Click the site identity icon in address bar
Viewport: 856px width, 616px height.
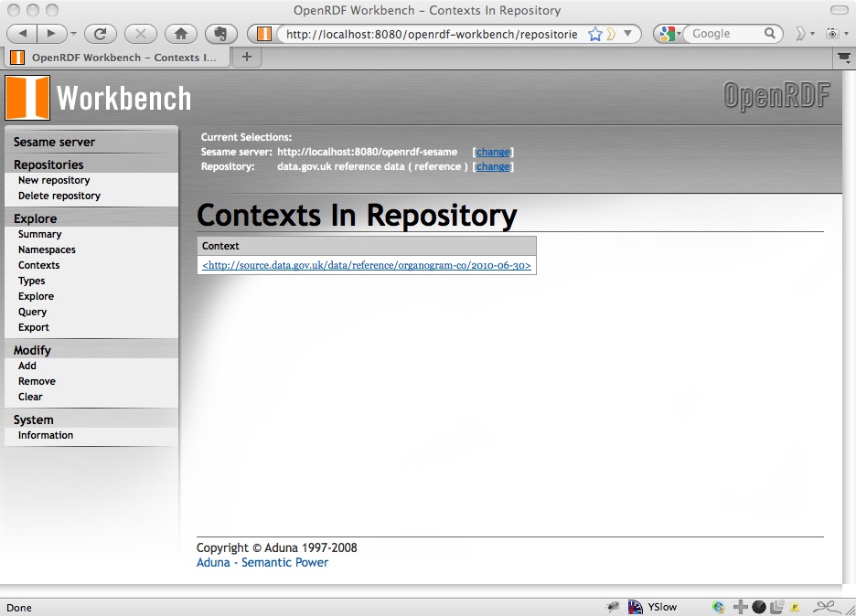point(264,34)
